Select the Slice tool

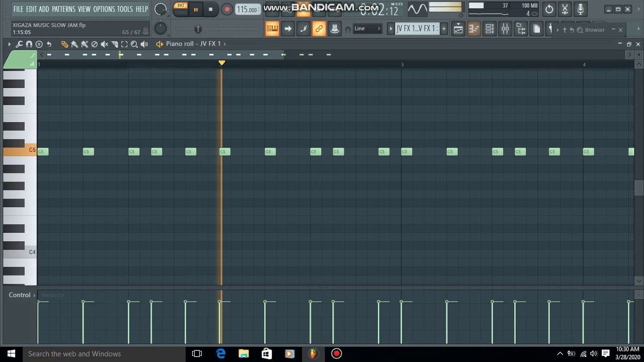114,44
